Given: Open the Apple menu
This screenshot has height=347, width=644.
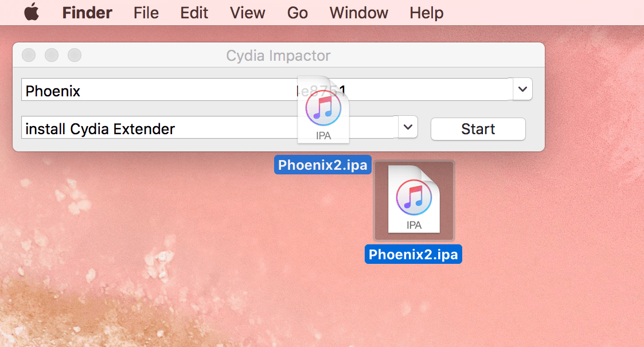Looking at the screenshot, I should 32,12.
